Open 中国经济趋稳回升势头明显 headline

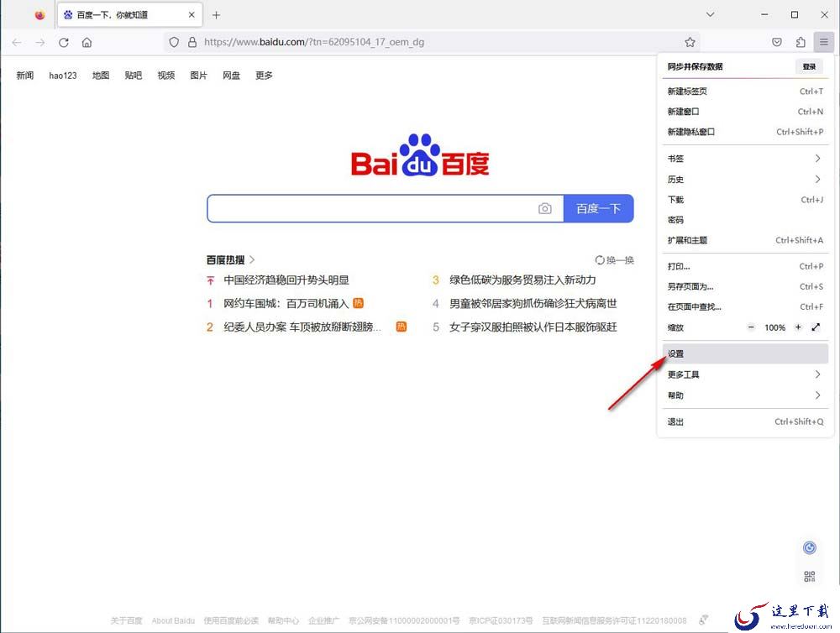286,280
